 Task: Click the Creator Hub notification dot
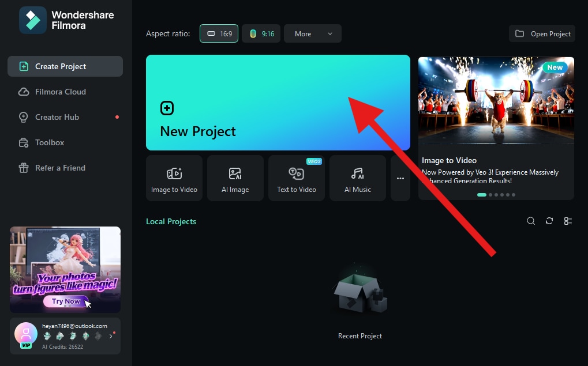(x=117, y=117)
